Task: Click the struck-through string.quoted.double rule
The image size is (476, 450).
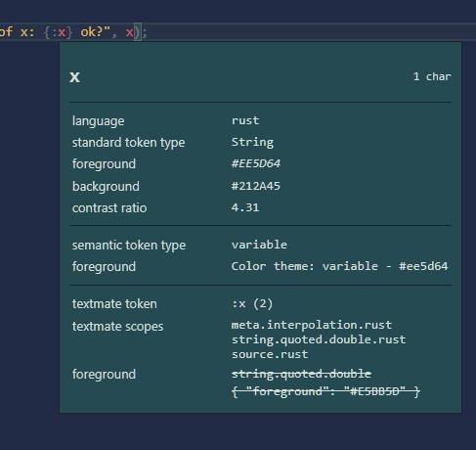Action: [301, 374]
